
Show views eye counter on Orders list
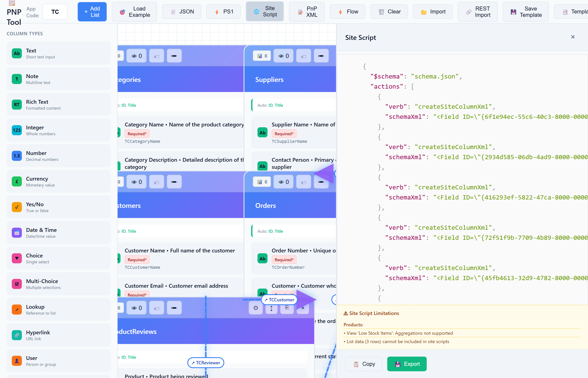pos(283,182)
